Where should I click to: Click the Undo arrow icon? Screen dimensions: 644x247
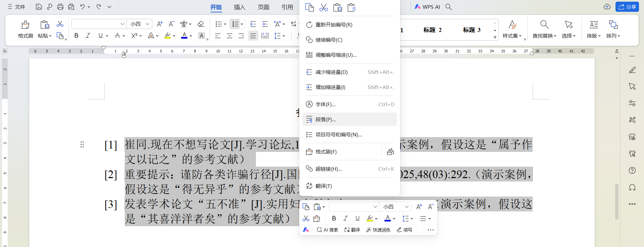point(82,7)
